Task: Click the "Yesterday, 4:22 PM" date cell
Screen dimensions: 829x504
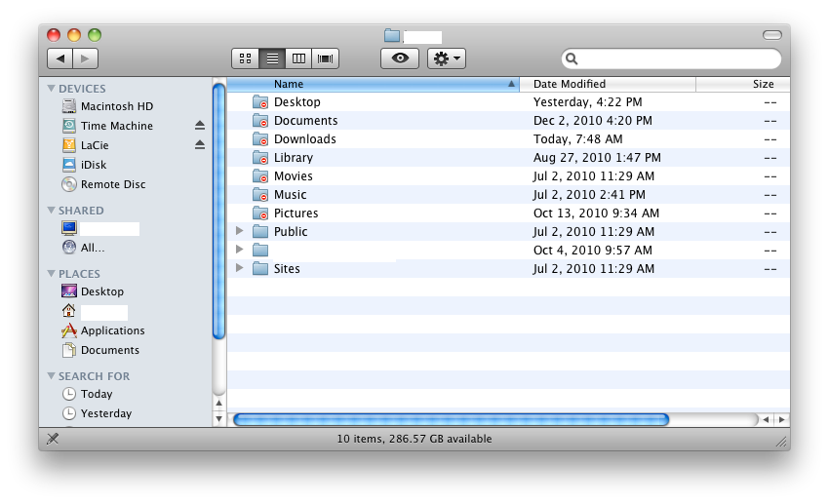Action: tap(588, 102)
